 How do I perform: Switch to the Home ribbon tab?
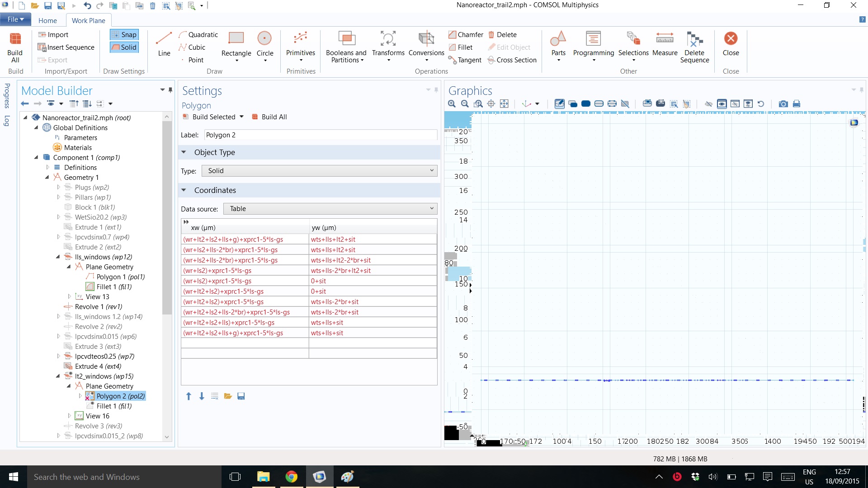click(47, 20)
